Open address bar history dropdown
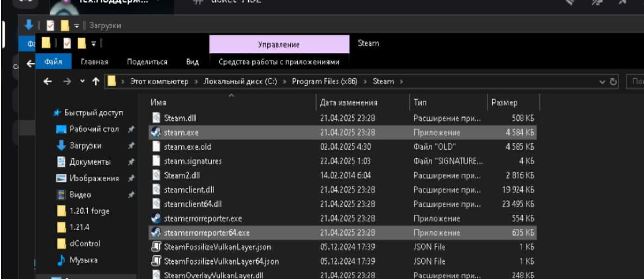Screen dimensions: 644x279 (x=602, y=82)
